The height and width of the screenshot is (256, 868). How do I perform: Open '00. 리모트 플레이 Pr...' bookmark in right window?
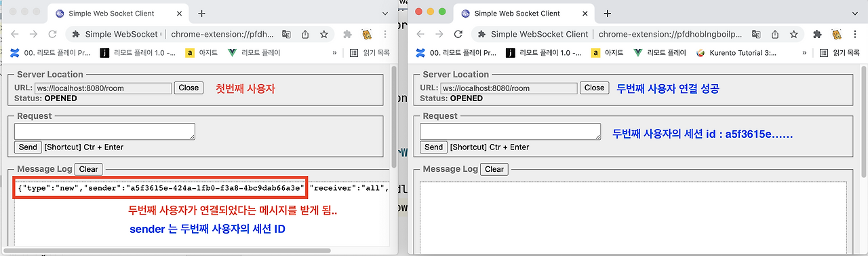point(456,52)
